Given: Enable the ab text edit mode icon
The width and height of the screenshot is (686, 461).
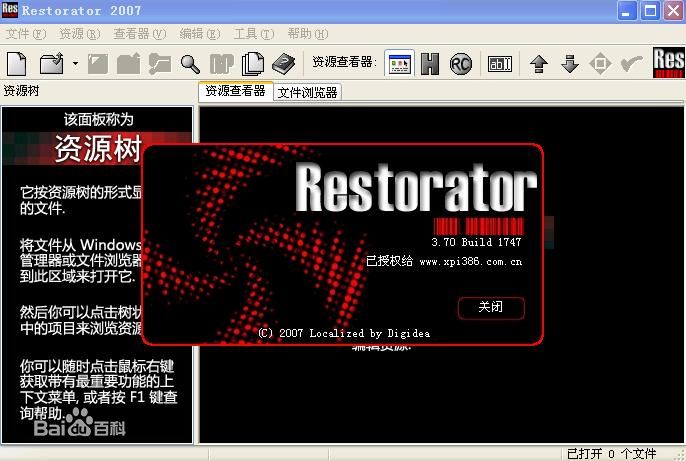Looking at the screenshot, I should click(500, 64).
